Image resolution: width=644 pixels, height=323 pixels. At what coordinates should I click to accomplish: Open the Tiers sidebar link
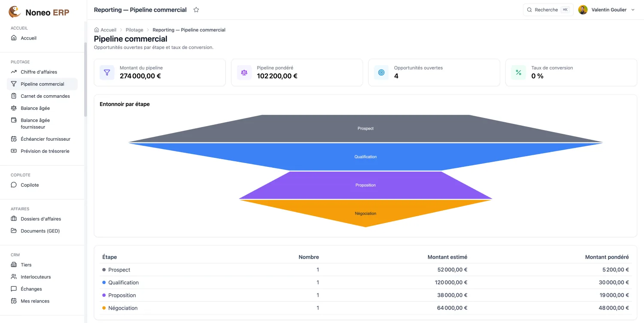point(42,265)
